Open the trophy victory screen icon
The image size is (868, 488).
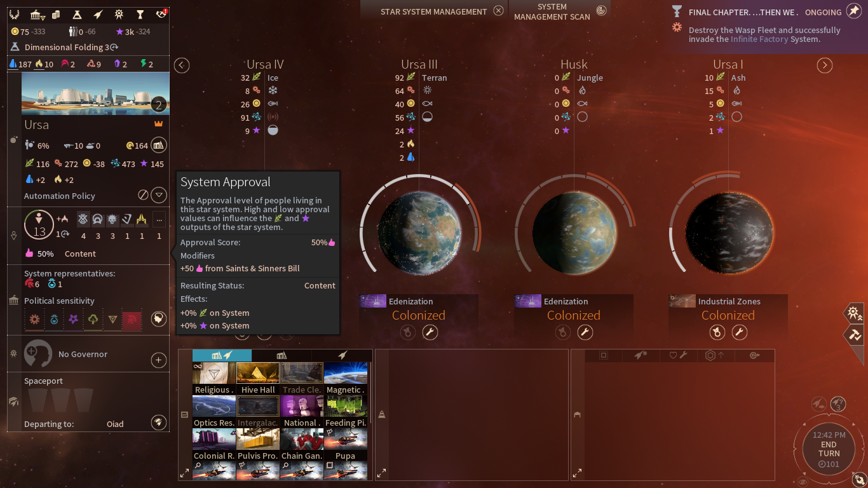click(140, 14)
